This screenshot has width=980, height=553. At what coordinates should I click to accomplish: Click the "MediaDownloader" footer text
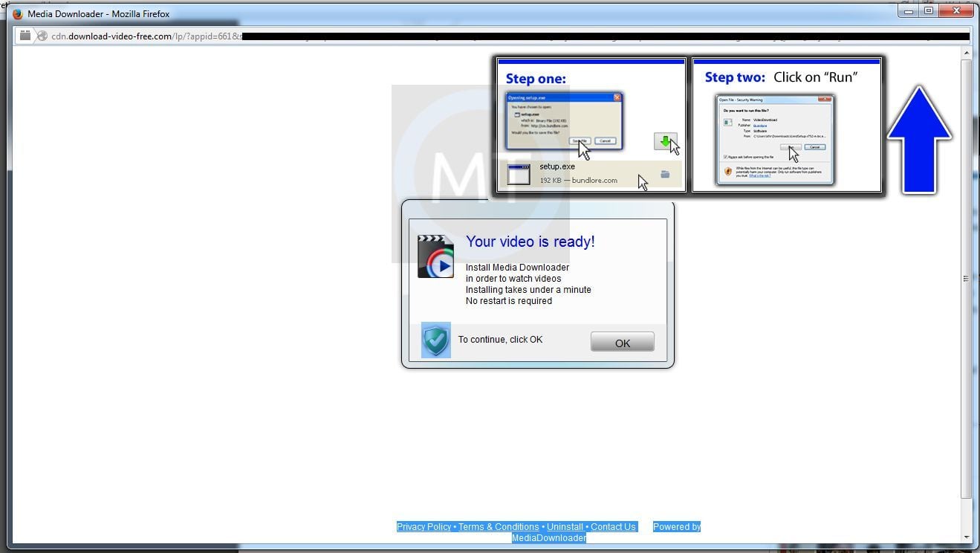pyautogui.click(x=549, y=538)
